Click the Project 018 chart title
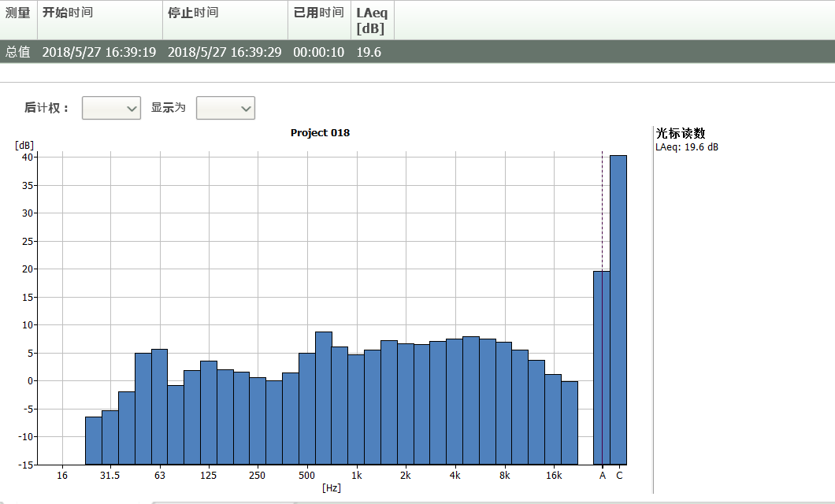 (x=320, y=133)
